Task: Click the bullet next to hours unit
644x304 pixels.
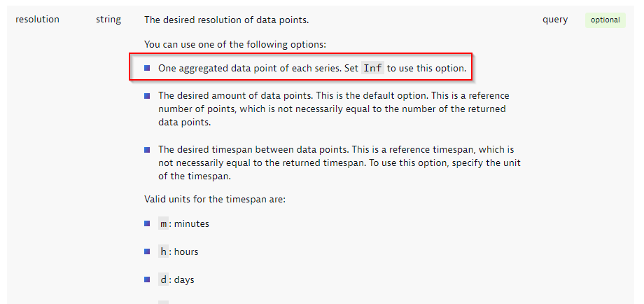Action: [x=148, y=251]
